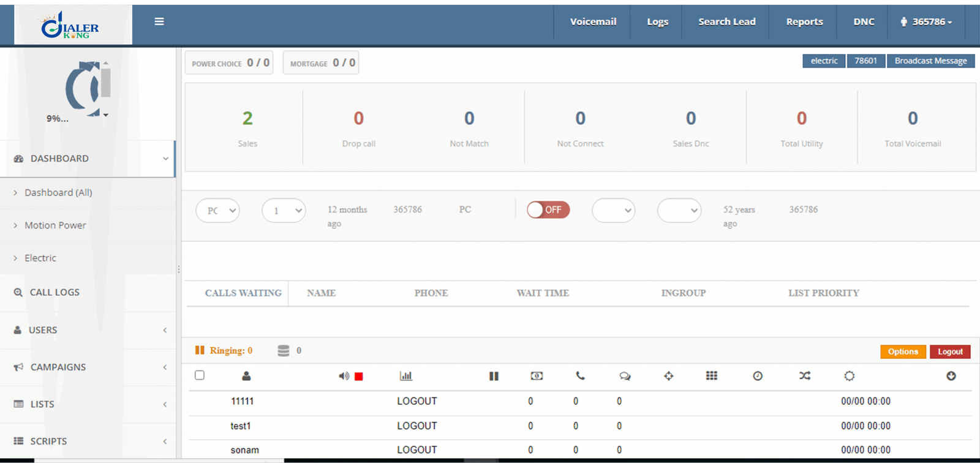Open the PC dropdown selector
Image resolution: width=980 pixels, height=463 pixels.
click(x=218, y=211)
